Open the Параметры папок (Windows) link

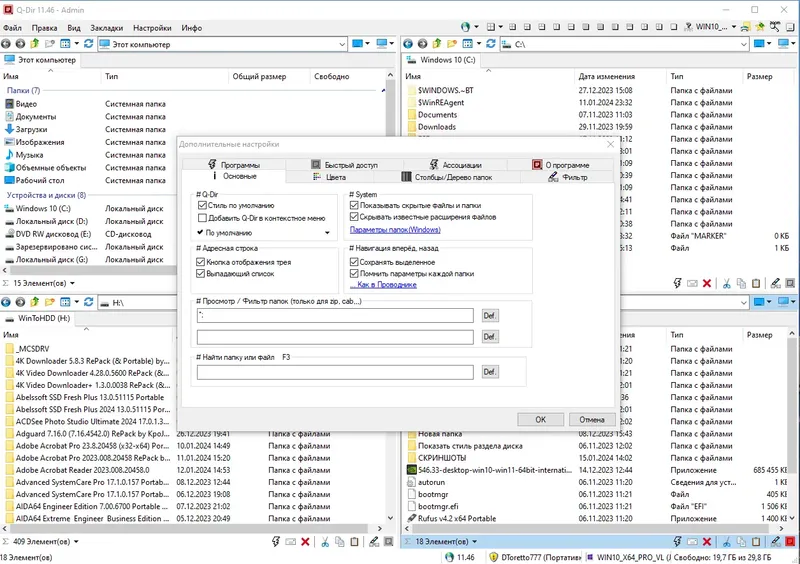pyautogui.click(x=395, y=230)
